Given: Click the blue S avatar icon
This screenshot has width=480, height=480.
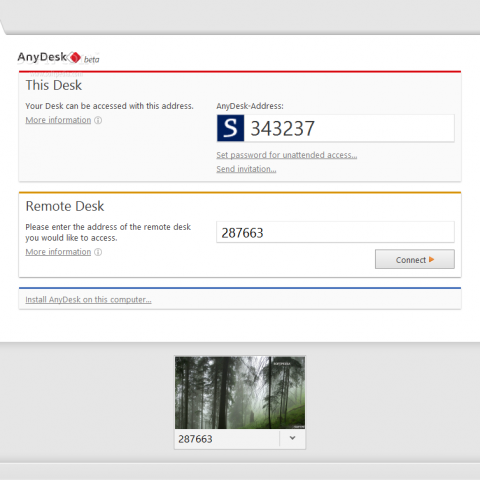Looking at the screenshot, I should (230, 128).
